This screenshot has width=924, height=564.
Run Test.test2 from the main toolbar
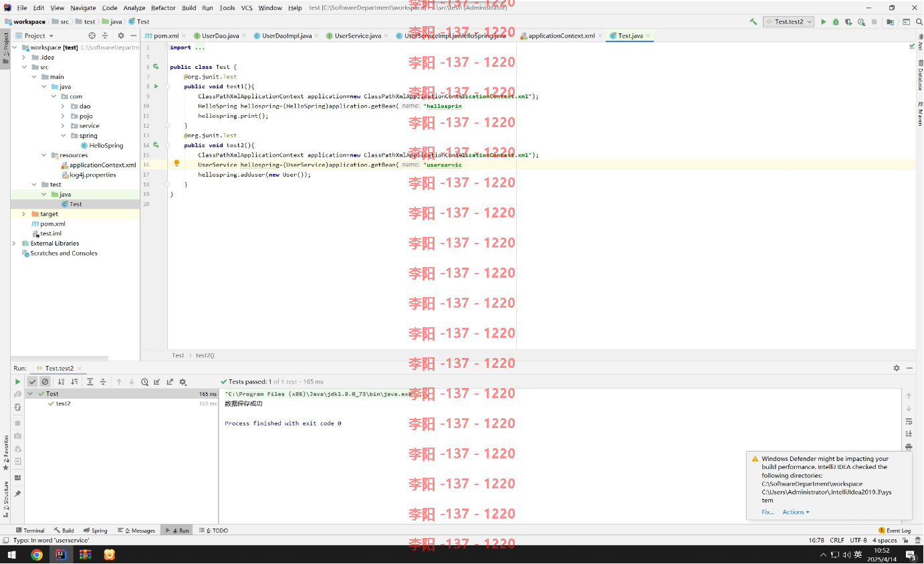tap(823, 21)
